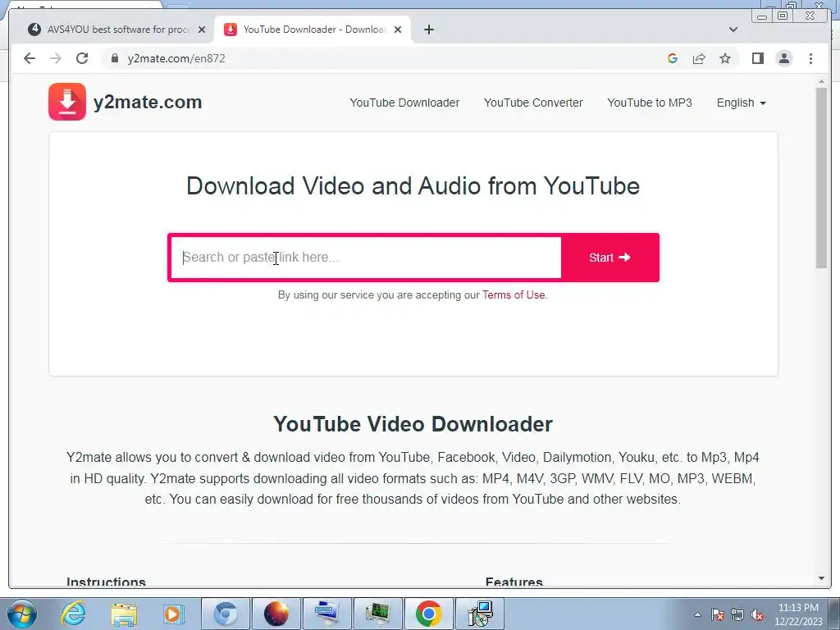Expand the English language dropdown

[x=741, y=103]
